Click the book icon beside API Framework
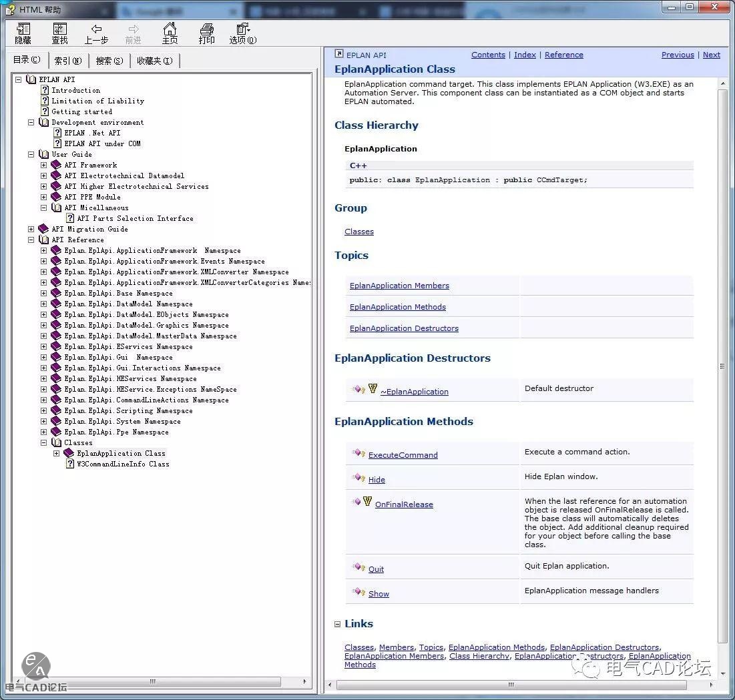Image resolution: width=735 pixels, height=700 pixels. [x=56, y=165]
